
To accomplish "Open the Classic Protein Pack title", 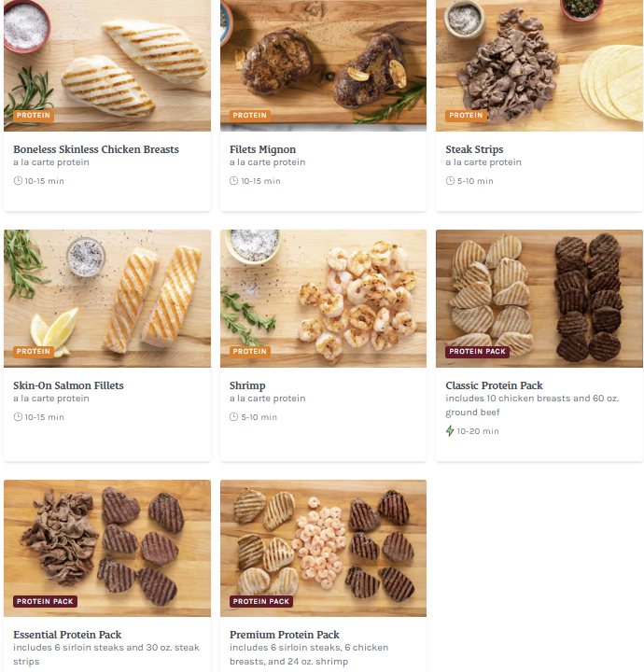I will pos(494,385).
